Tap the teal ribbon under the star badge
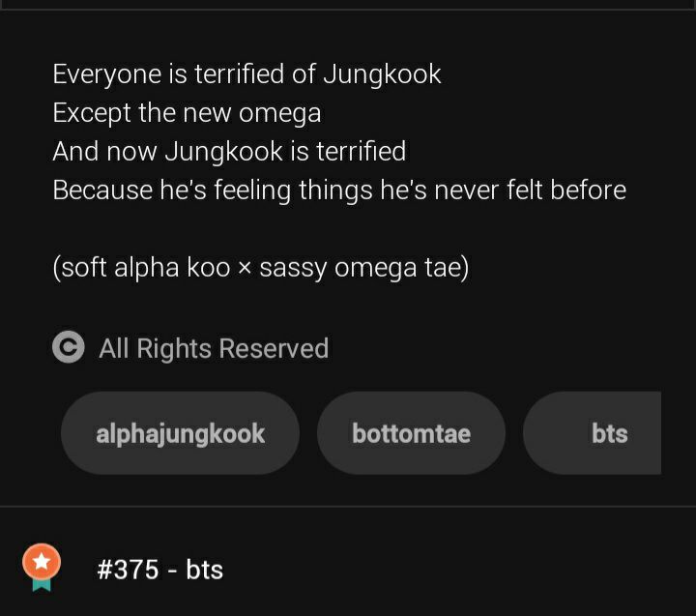The width and height of the screenshot is (696, 616). [42, 584]
